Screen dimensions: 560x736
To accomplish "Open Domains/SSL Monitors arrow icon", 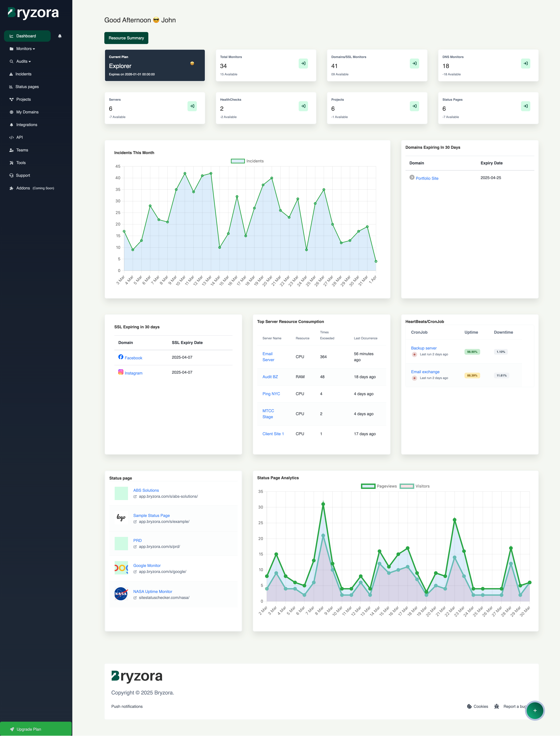I will click(x=414, y=63).
